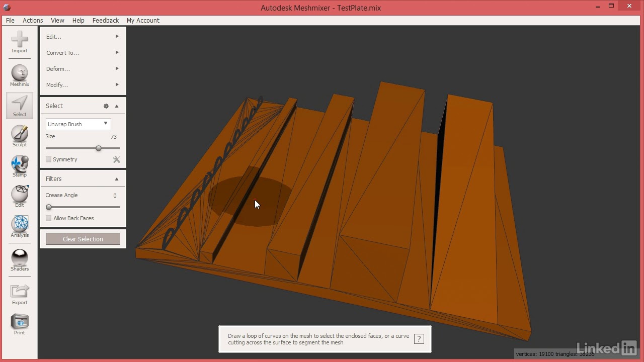Choose the Stamp tool
Screen dimensions: 644x362
point(20,166)
